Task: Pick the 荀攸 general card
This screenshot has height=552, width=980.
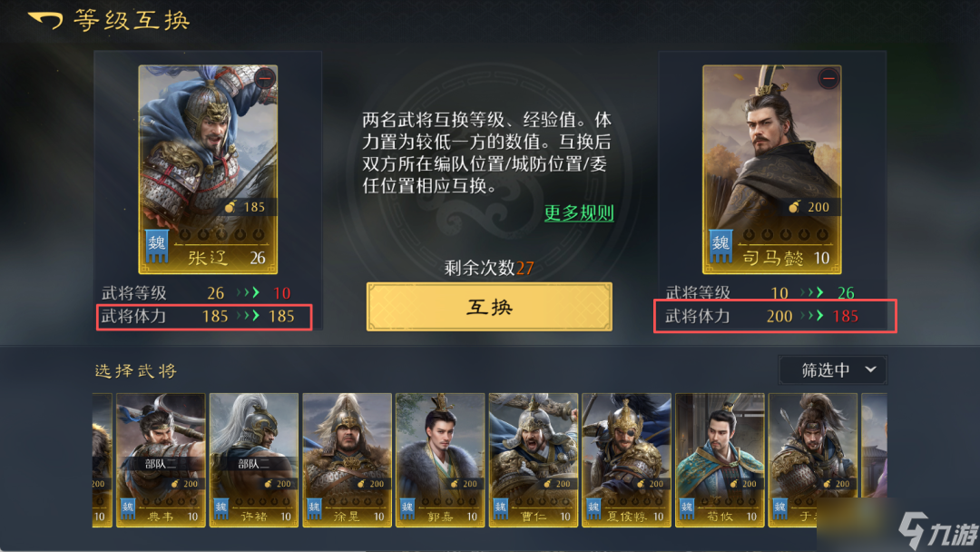Action: coord(720,460)
